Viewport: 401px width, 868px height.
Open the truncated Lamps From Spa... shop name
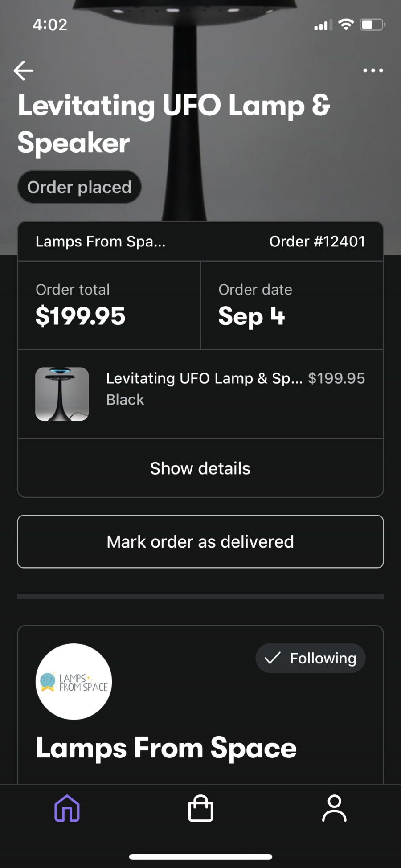101,242
